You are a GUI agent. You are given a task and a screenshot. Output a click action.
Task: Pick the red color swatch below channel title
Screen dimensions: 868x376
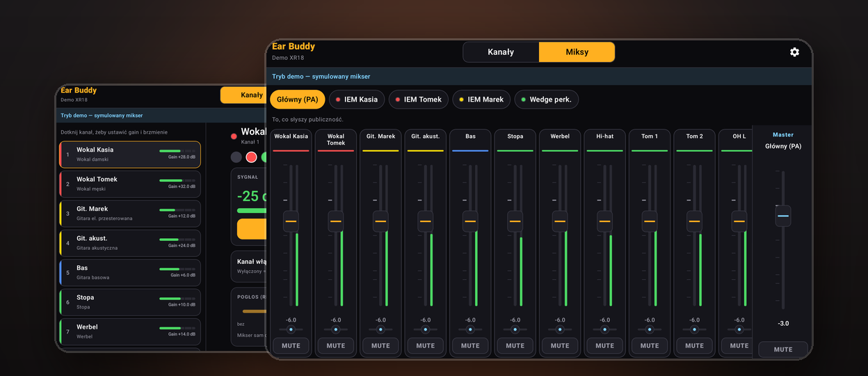(252, 157)
